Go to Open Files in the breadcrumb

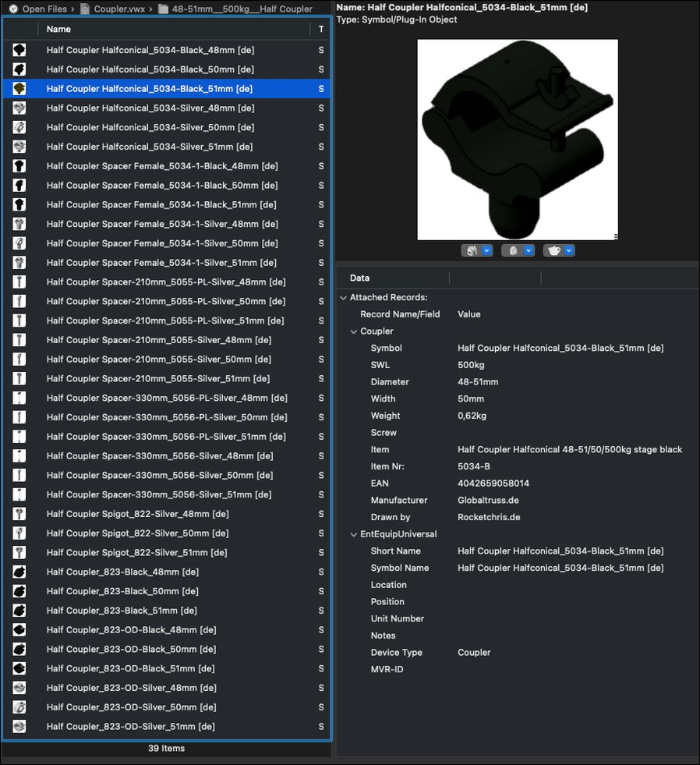44,9
